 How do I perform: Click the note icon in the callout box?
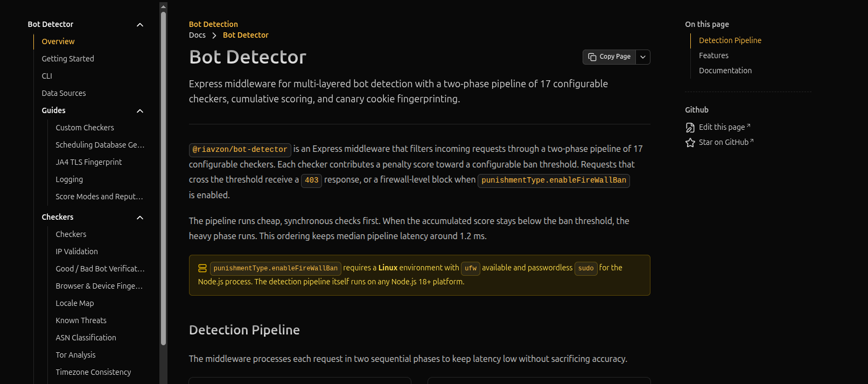[202, 267]
